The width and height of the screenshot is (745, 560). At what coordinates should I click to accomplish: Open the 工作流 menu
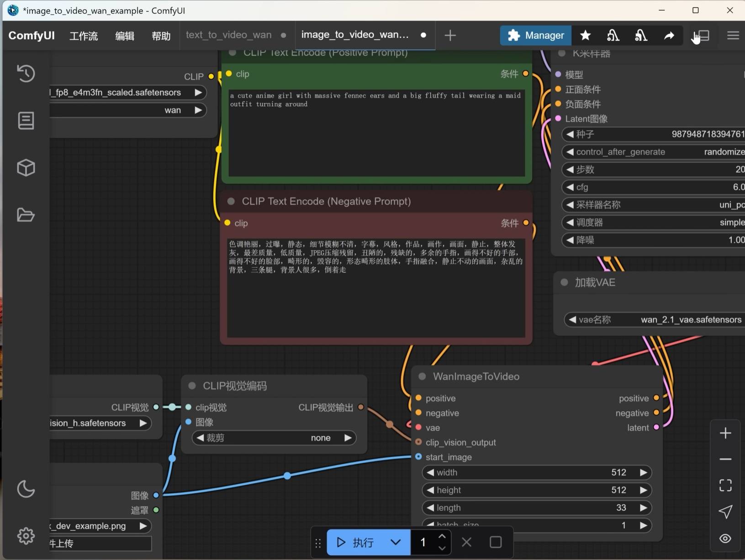(x=84, y=36)
